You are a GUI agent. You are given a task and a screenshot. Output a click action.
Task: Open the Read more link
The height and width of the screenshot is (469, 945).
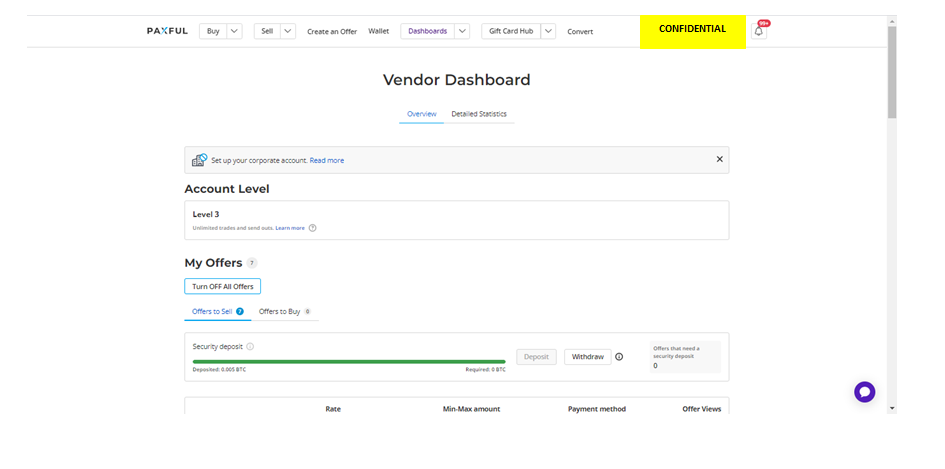[x=327, y=160]
